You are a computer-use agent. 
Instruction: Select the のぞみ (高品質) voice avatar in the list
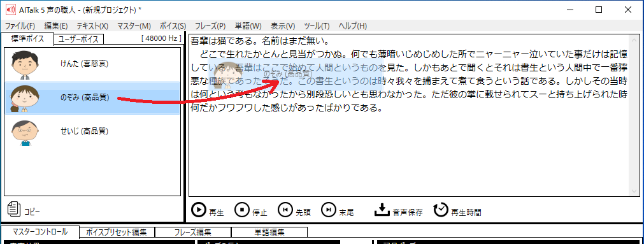25,99
